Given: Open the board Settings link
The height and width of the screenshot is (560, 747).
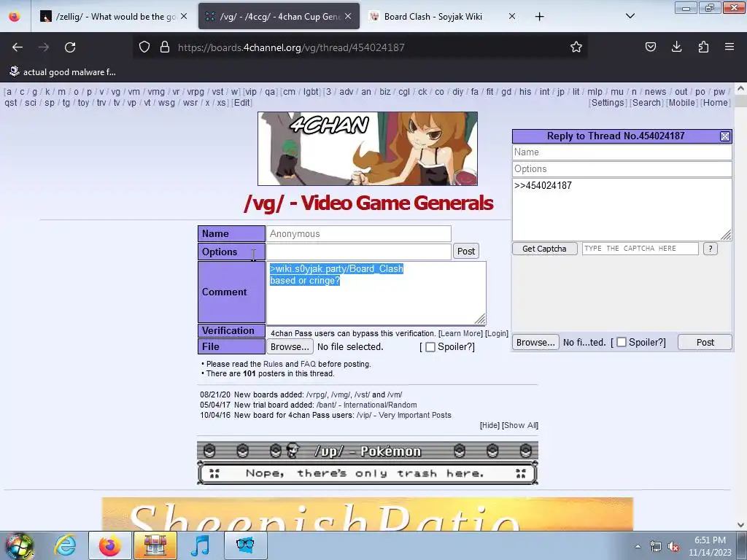Looking at the screenshot, I should [608, 103].
